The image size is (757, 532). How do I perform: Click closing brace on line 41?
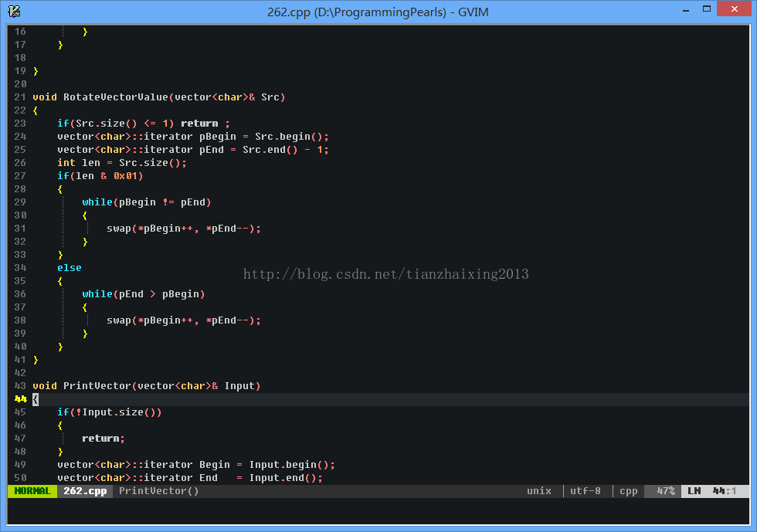(x=36, y=360)
